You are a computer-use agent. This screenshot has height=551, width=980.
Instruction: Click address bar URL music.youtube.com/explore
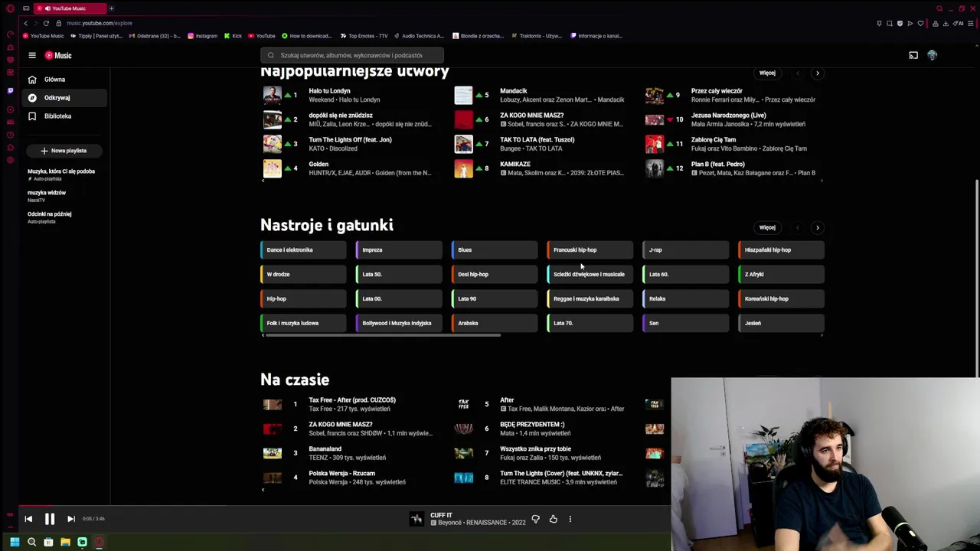click(x=100, y=23)
